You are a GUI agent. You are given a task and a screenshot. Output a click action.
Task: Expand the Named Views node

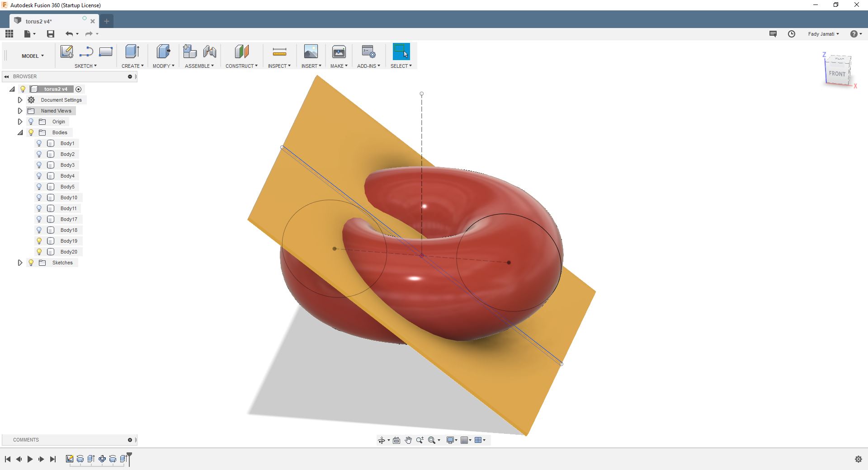click(x=20, y=111)
